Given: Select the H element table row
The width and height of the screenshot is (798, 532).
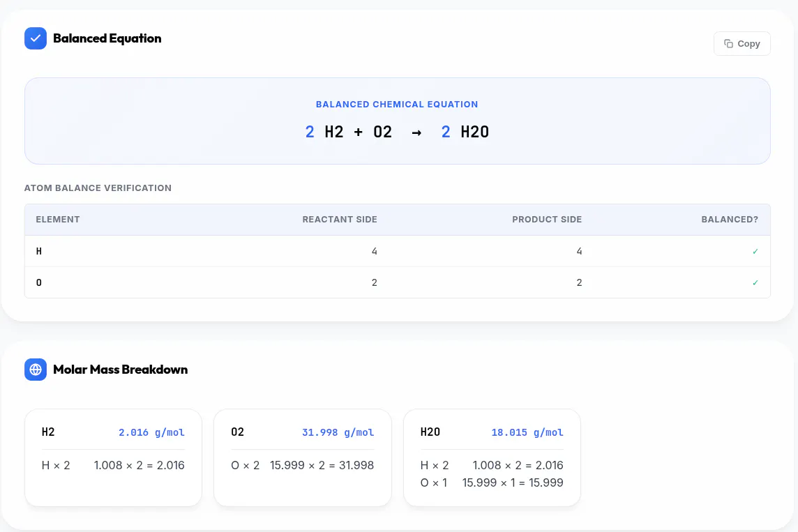Looking at the screenshot, I should [397, 251].
